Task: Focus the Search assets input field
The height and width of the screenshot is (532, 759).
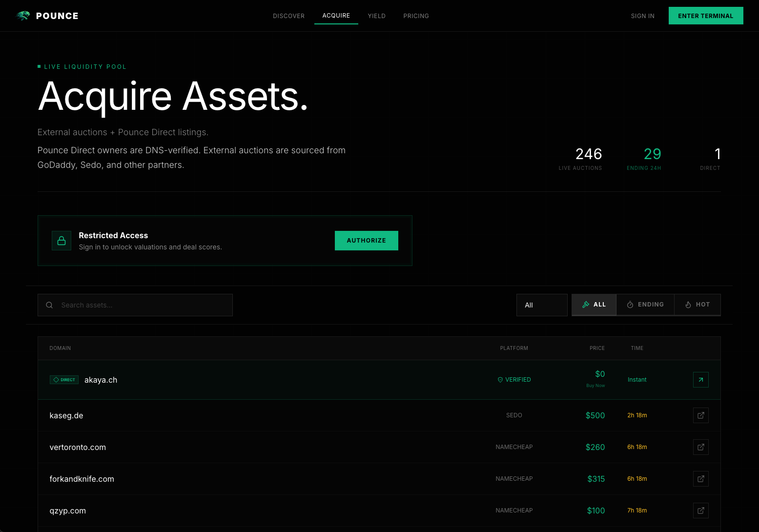Action: coord(135,305)
